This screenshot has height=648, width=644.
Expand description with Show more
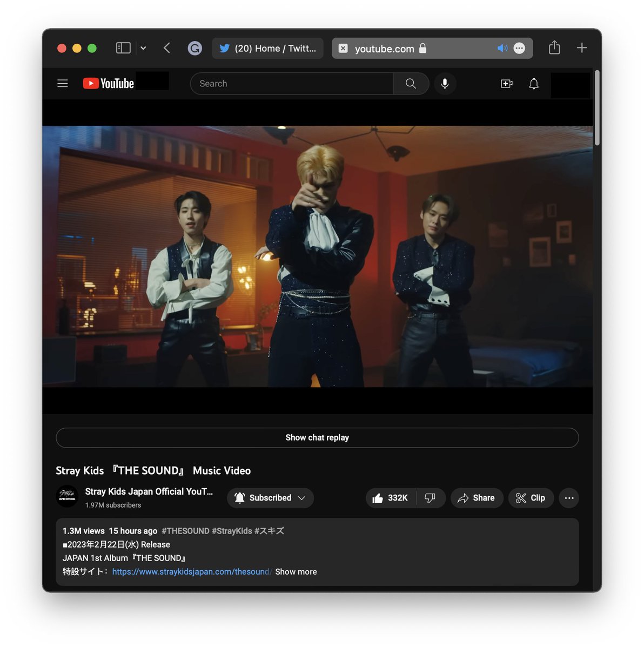pos(296,571)
